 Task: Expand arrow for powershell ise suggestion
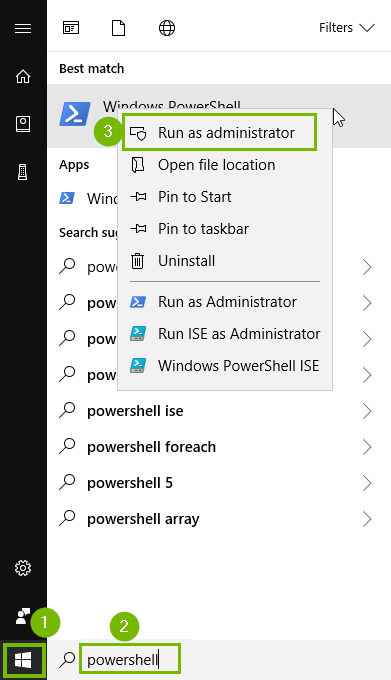(367, 411)
